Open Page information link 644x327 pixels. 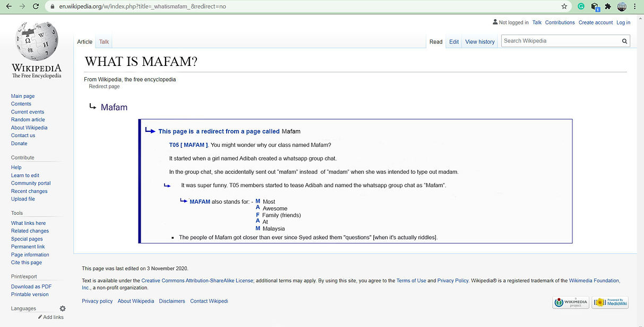[x=30, y=255]
